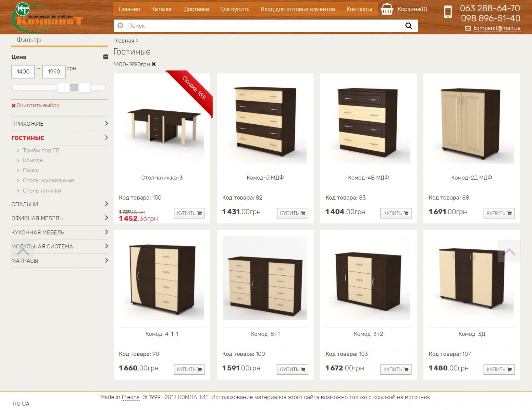This screenshot has height=410, width=532.
Task: Open the shopping cart basket icon
Action: click(x=387, y=9)
